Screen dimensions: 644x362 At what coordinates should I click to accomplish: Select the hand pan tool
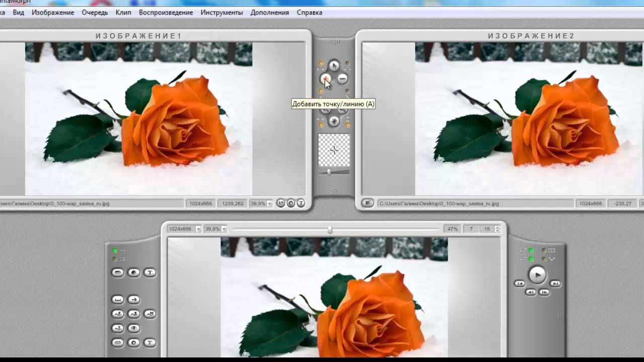coord(334,121)
